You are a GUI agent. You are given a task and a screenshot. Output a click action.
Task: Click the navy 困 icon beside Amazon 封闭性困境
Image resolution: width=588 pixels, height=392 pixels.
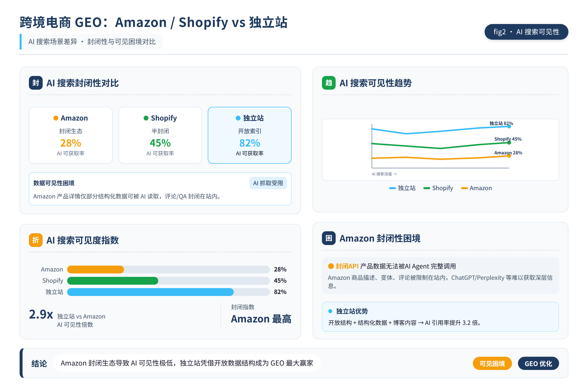click(329, 238)
